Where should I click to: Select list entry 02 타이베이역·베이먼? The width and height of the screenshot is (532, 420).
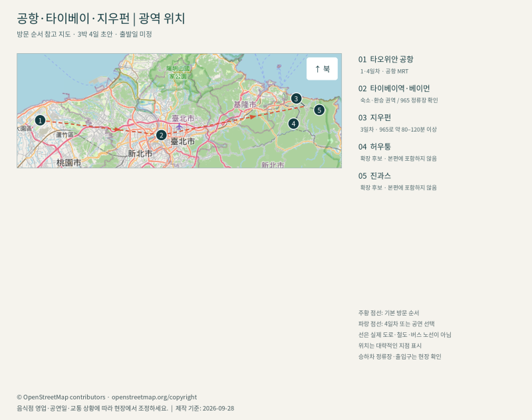tap(394, 88)
